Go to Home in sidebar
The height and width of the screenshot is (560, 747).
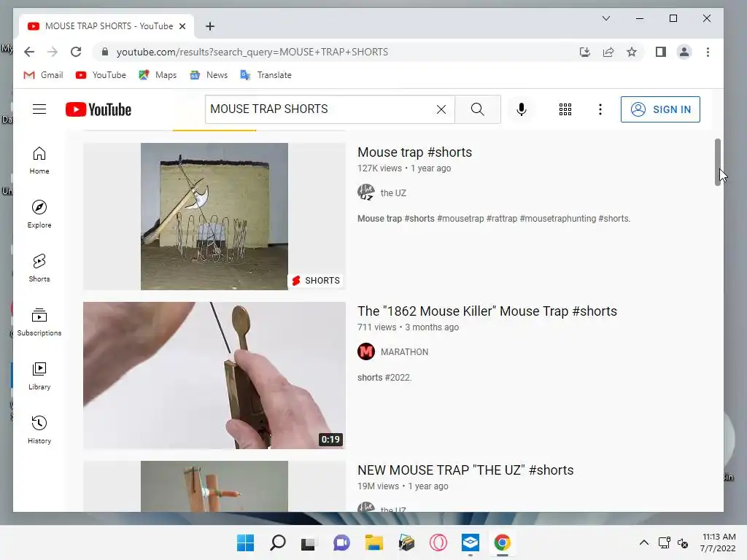(39, 161)
